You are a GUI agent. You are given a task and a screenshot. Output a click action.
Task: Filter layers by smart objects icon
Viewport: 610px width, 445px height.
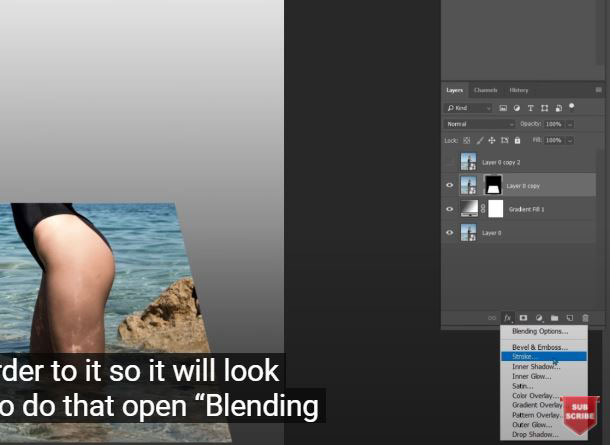[x=558, y=108]
